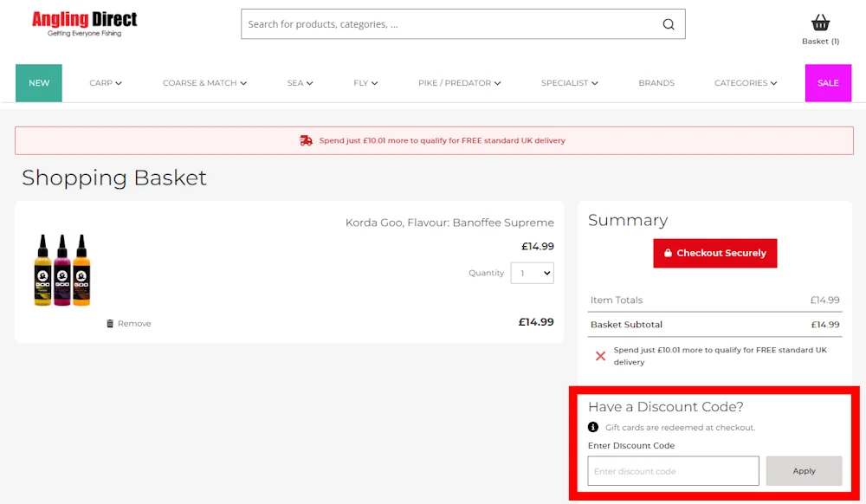The image size is (866, 504).
Task: Click the trash icon beside Remove
Action: 110,324
